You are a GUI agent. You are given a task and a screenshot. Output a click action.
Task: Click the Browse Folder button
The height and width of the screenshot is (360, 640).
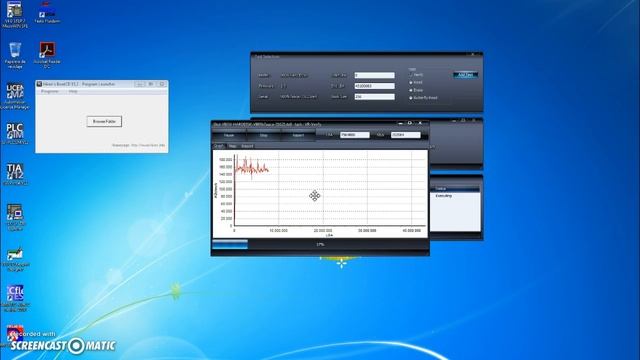click(104, 121)
